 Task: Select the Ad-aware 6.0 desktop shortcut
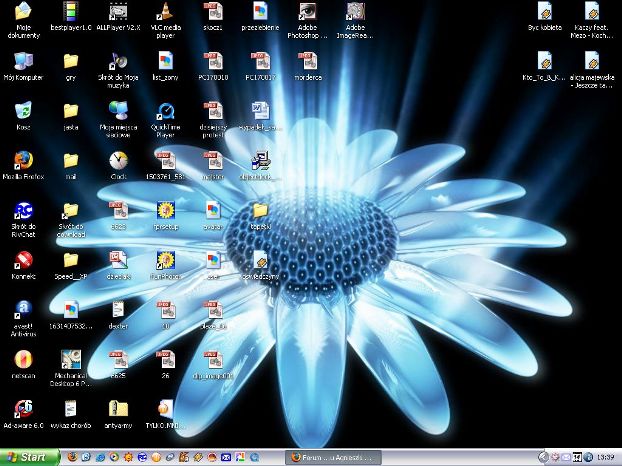(x=23, y=408)
